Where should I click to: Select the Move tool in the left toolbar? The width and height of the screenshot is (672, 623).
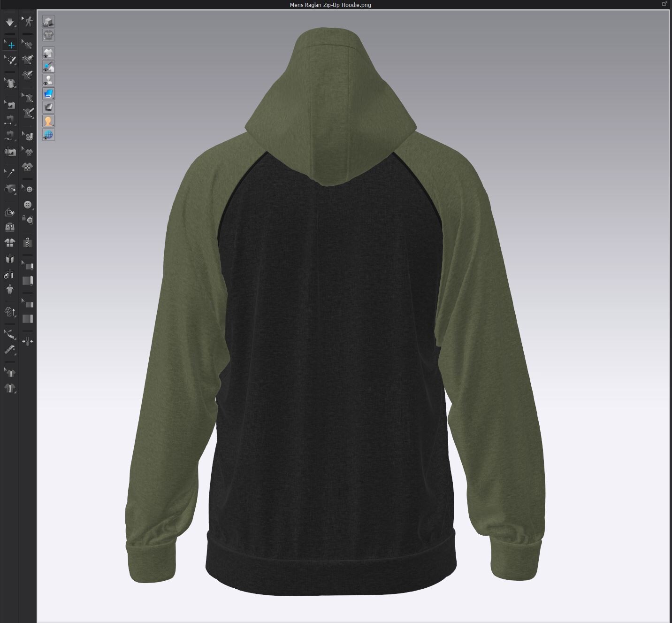pyautogui.click(x=10, y=45)
